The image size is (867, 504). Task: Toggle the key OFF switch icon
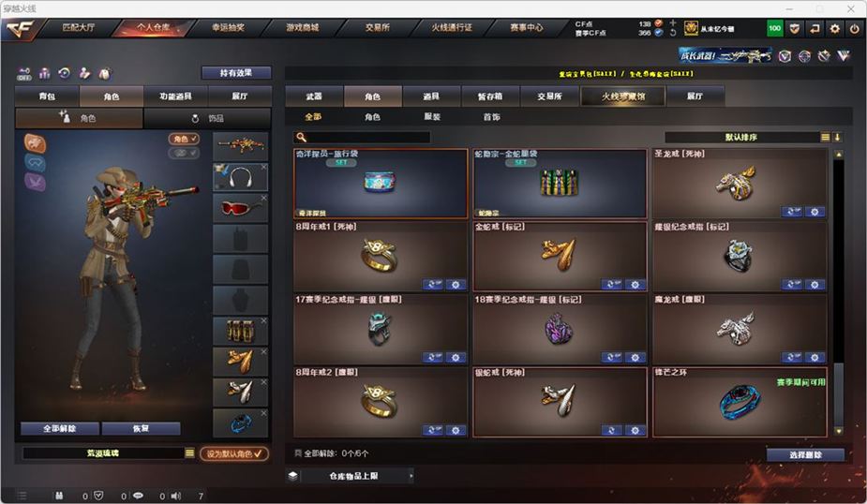coord(24,73)
